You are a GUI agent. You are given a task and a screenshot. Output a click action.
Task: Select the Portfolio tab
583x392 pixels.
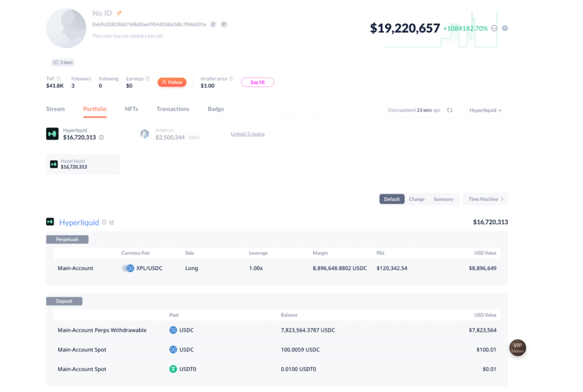[95, 109]
